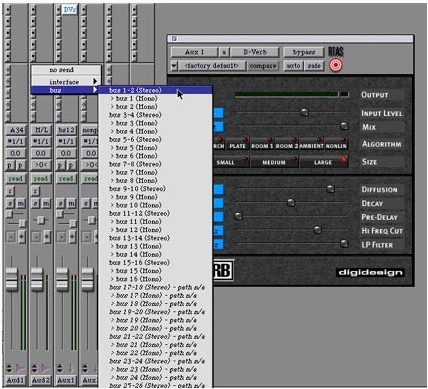Click the Aud1 track name
The height and width of the screenshot is (389, 428).
tap(15, 380)
